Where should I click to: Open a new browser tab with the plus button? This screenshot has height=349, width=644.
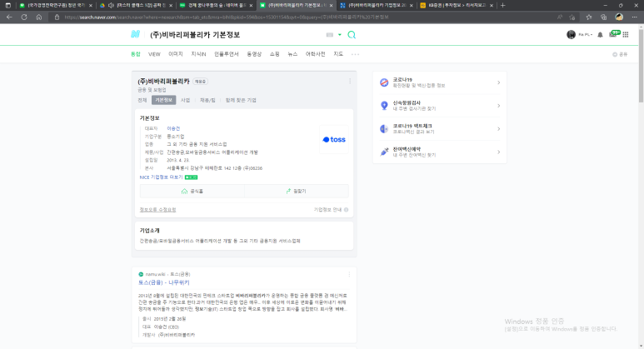[502, 5]
